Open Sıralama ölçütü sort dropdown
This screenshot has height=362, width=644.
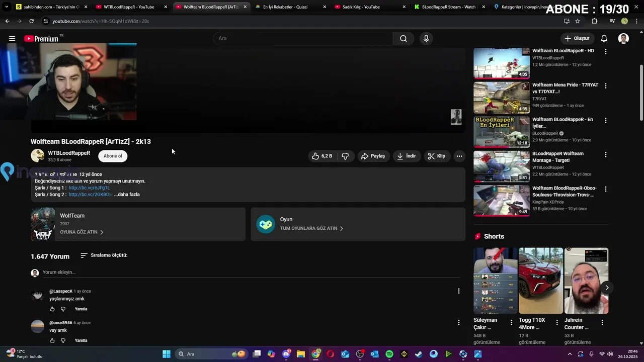click(104, 255)
